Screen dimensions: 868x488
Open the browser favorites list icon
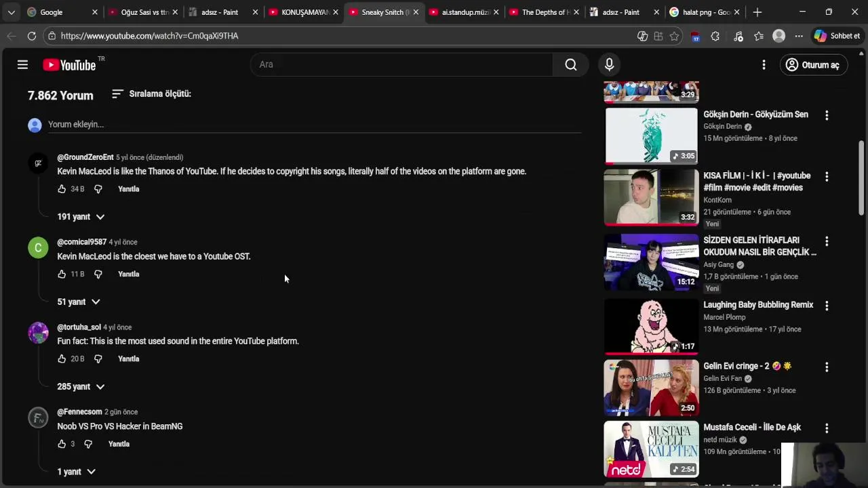(x=758, y=36)
